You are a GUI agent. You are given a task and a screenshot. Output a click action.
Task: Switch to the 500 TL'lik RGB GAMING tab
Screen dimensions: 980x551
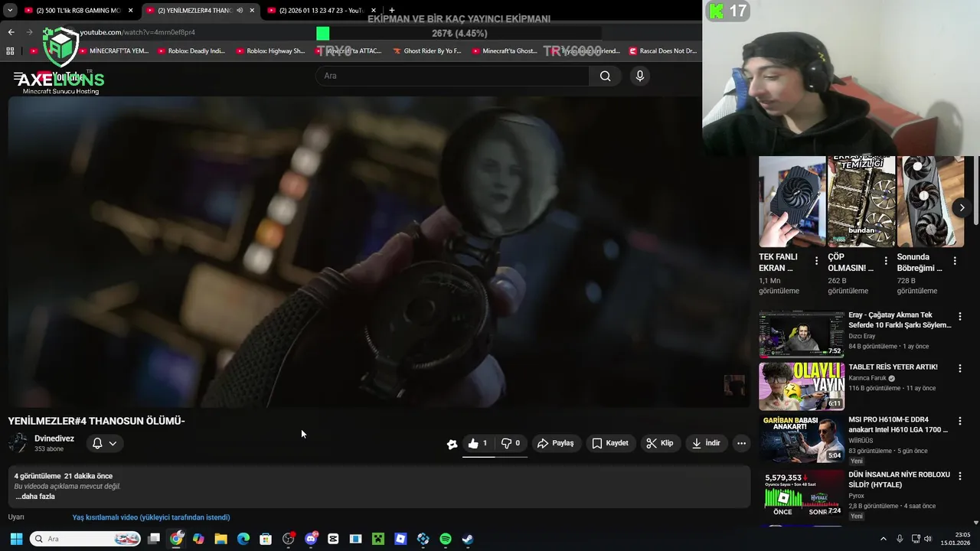coord(77,11)
